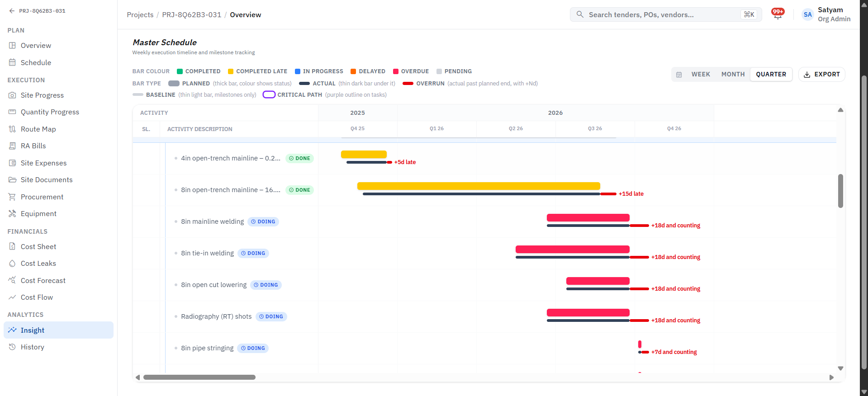Open the RA Bills receipt icon
The width and height of the screenshot is (868, 396).
click(12, 146)
